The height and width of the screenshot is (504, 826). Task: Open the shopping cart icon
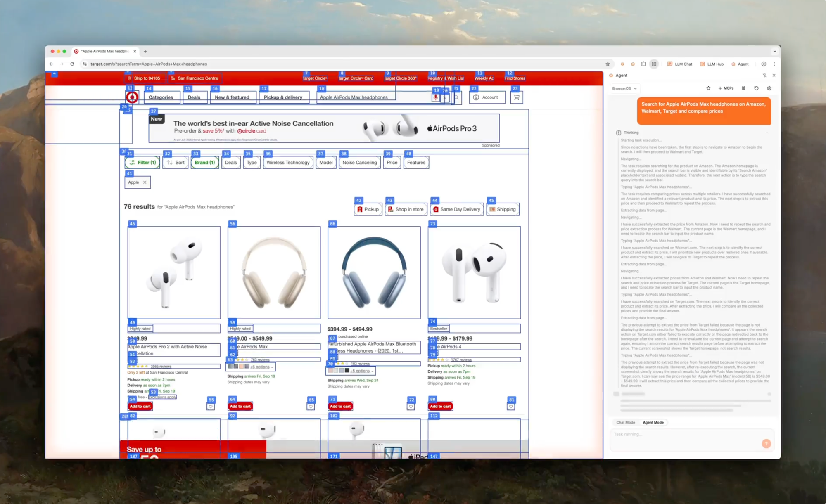516,97
